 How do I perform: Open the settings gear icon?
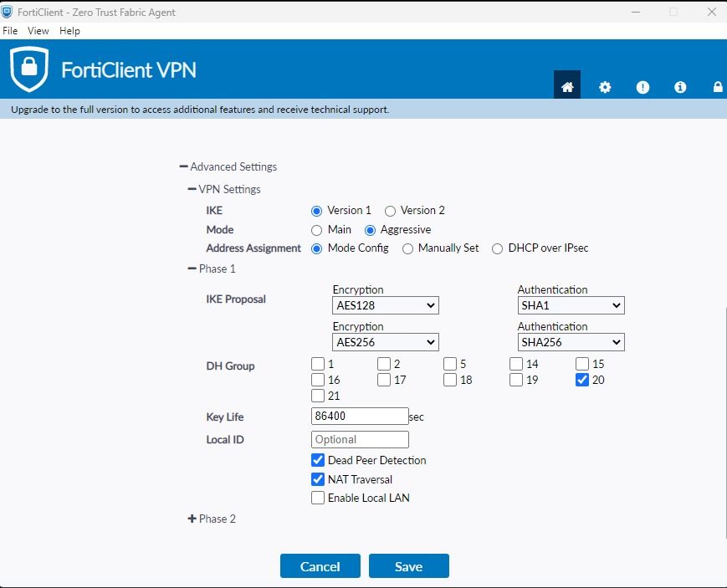pos(605,87)
